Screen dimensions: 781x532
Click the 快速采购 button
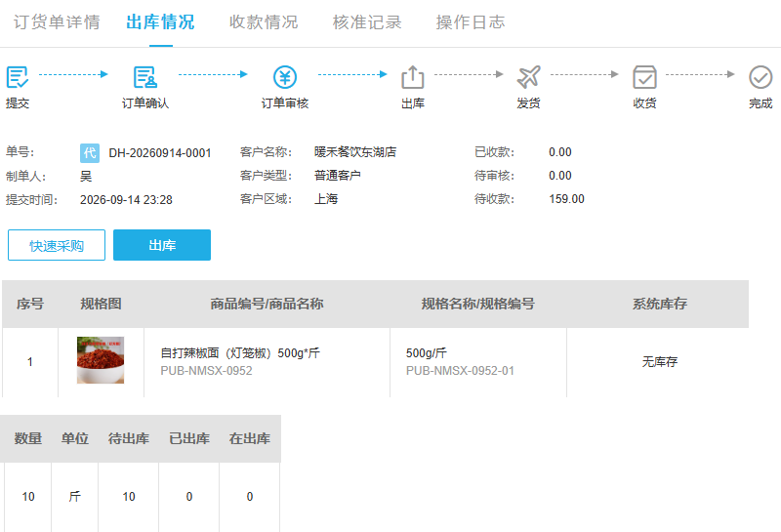(57, 245)
